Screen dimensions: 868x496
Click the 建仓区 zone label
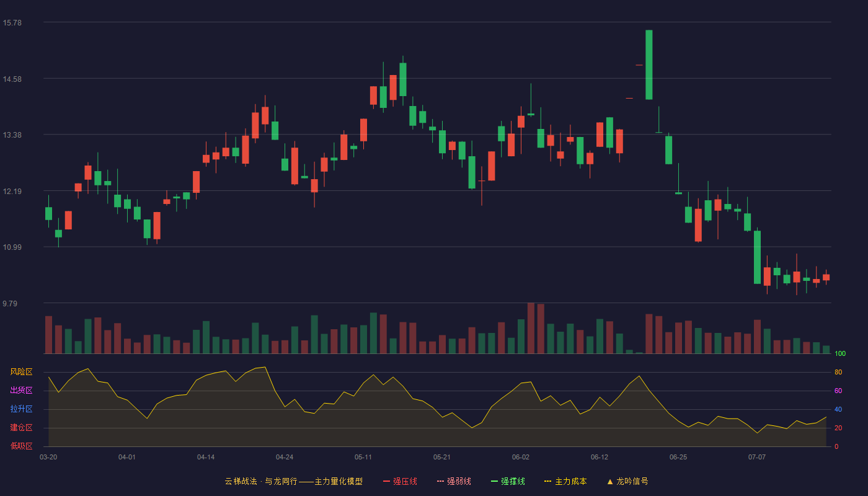pyautogui.click(x=21, y=428)
